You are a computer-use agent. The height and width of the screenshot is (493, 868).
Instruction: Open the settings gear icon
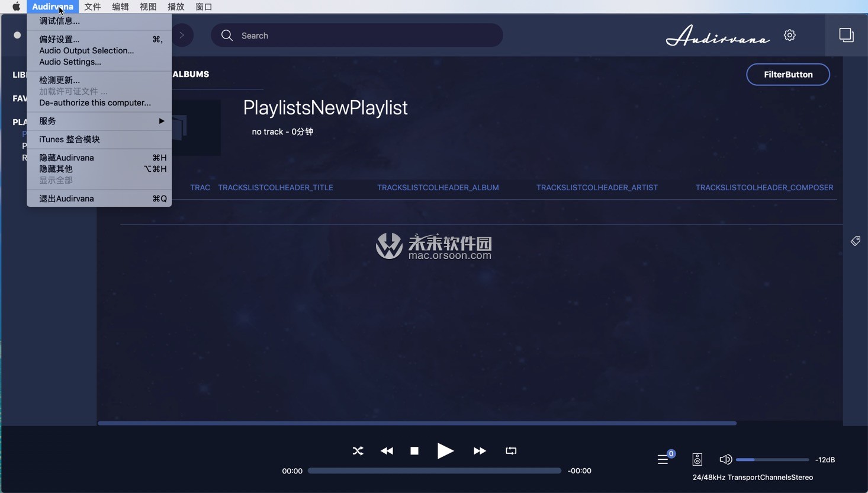tap(789, 35)
